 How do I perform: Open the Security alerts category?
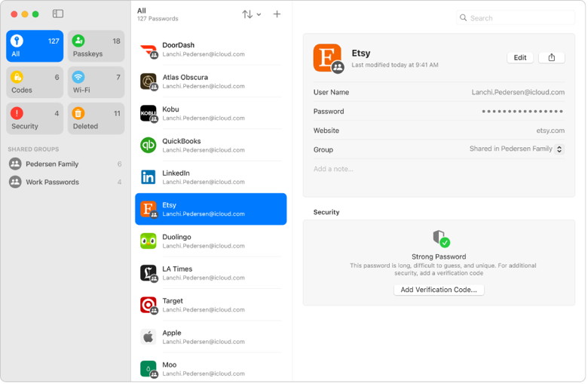click(x=35, y=118)
